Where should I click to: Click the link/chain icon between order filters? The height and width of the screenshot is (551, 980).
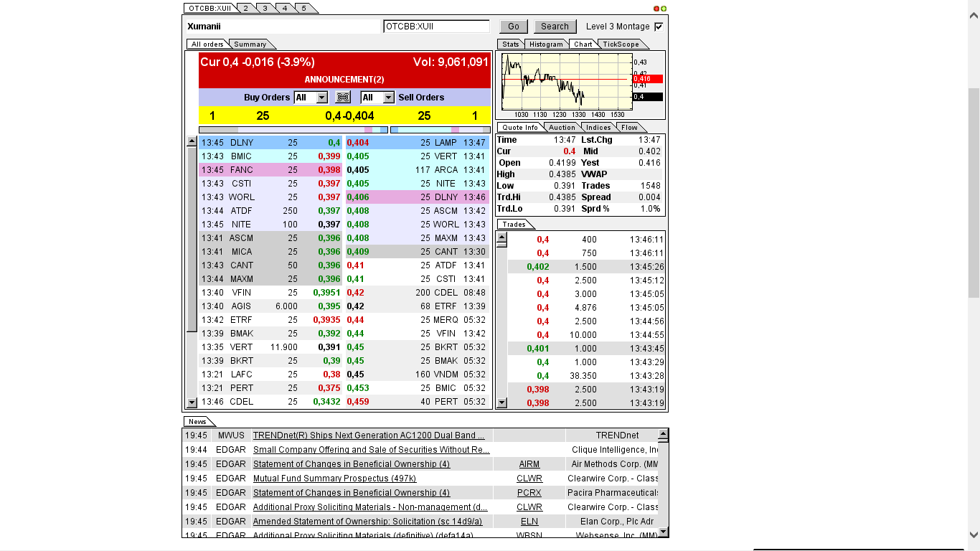tap(342, 97)
